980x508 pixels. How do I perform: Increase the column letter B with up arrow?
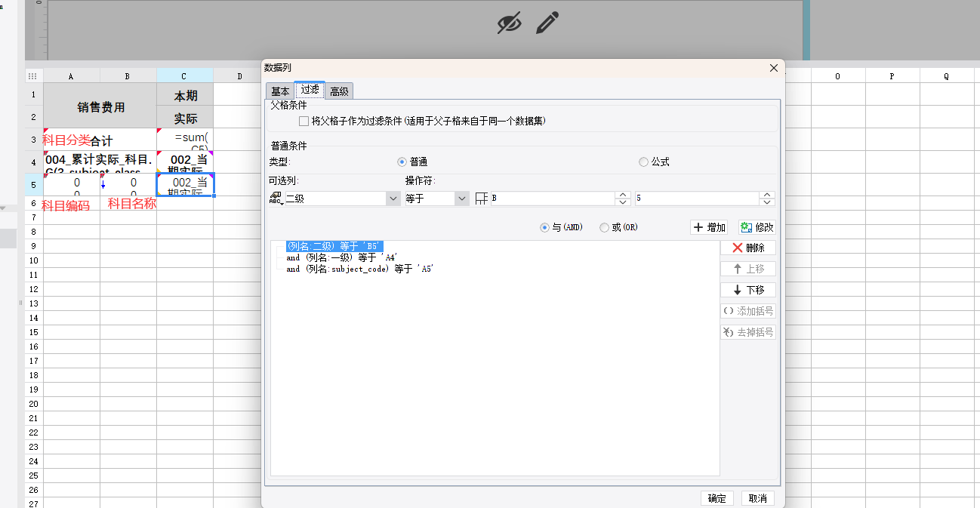coord(623,195)
